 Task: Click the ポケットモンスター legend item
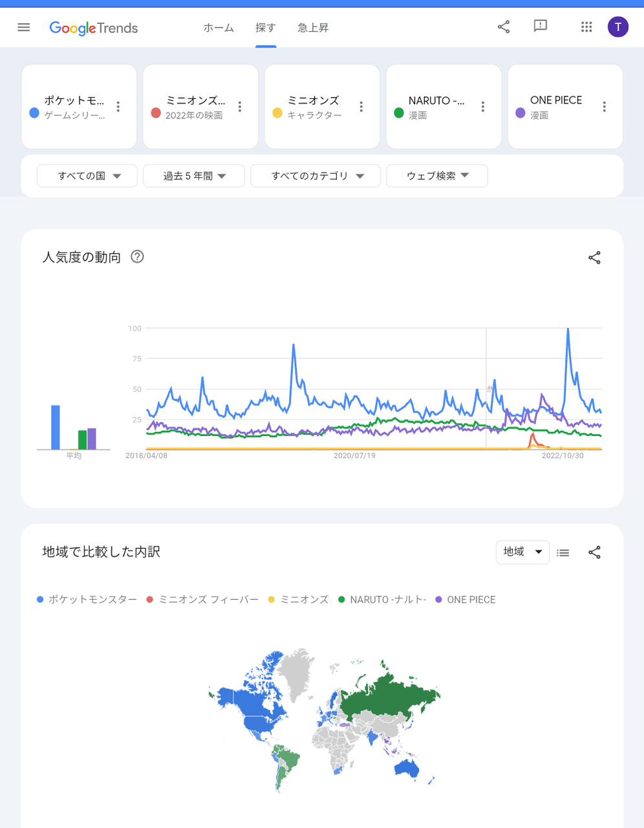pos(87,600)
